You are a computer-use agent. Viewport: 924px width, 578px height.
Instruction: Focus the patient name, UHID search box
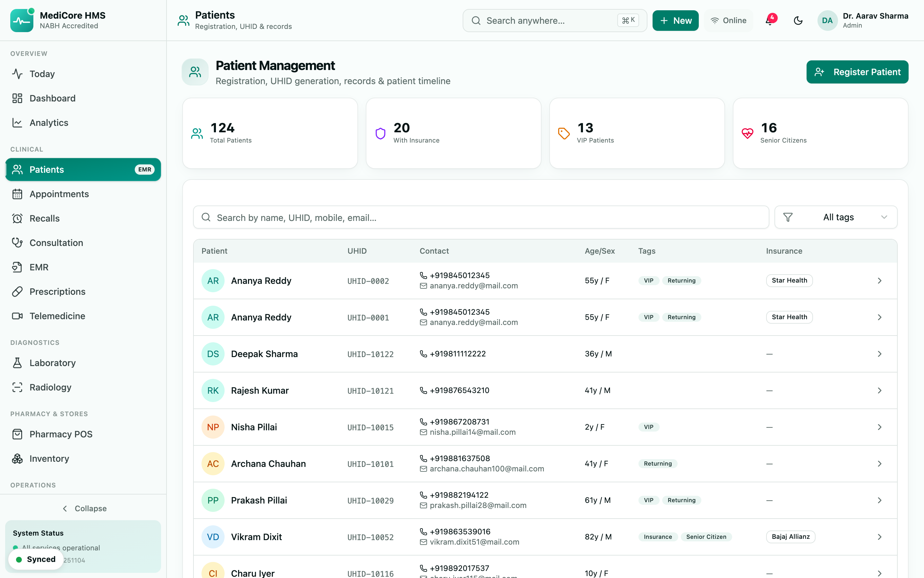click(481, 217)
